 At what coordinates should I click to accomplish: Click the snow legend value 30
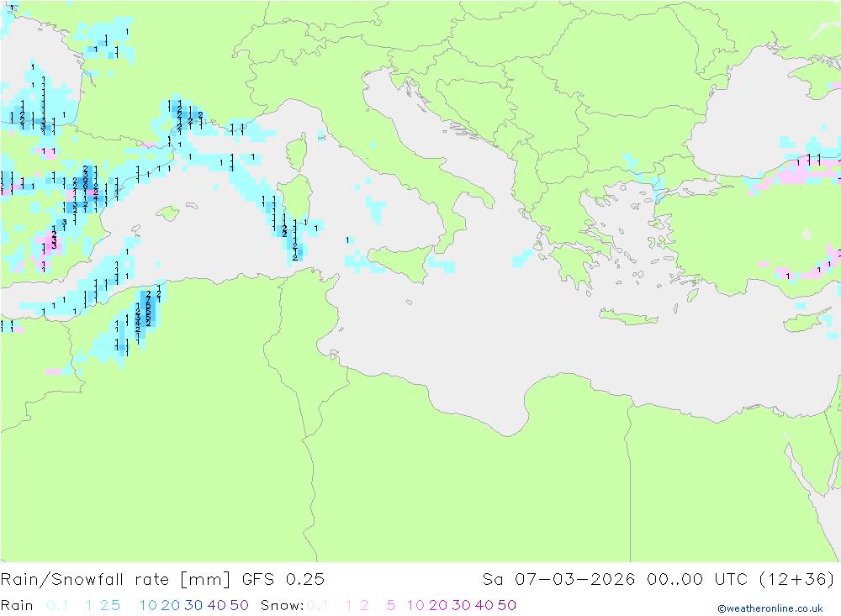[x=461, y=605]
